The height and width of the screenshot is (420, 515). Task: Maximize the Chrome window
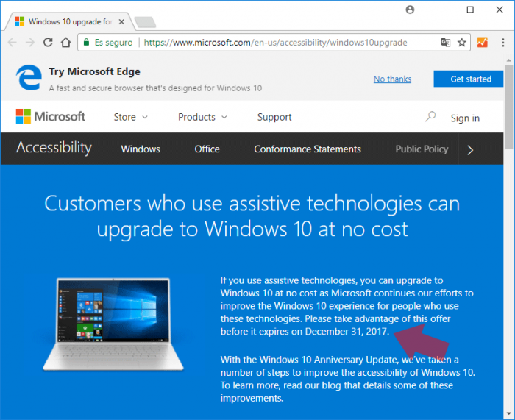pos(470,10)
